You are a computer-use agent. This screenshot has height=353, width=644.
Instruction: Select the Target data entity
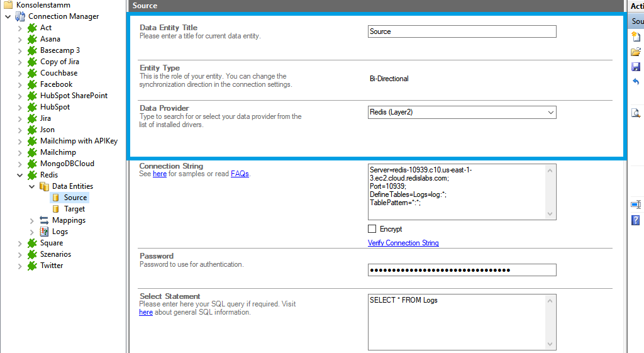click(x=74, y=209)
